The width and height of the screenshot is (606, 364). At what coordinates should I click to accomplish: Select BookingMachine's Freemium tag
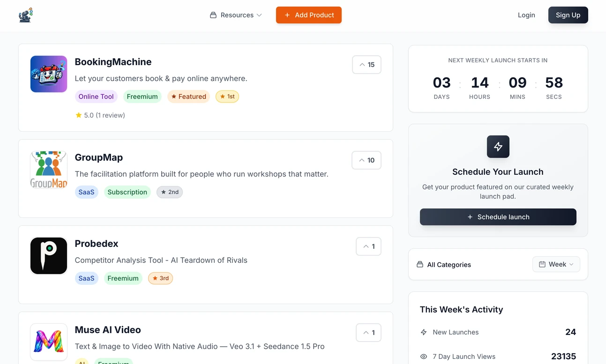(x=142, y=97)
